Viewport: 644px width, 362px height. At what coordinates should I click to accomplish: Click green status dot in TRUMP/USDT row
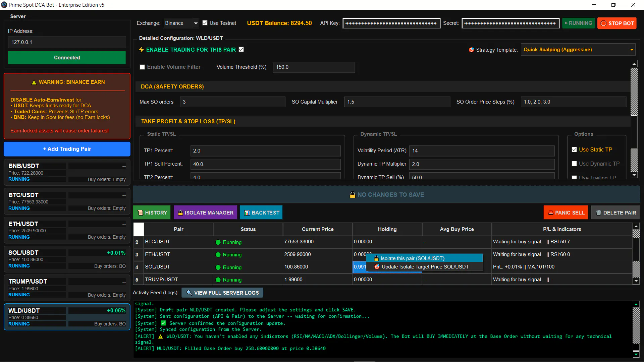[x=218, y=280]
